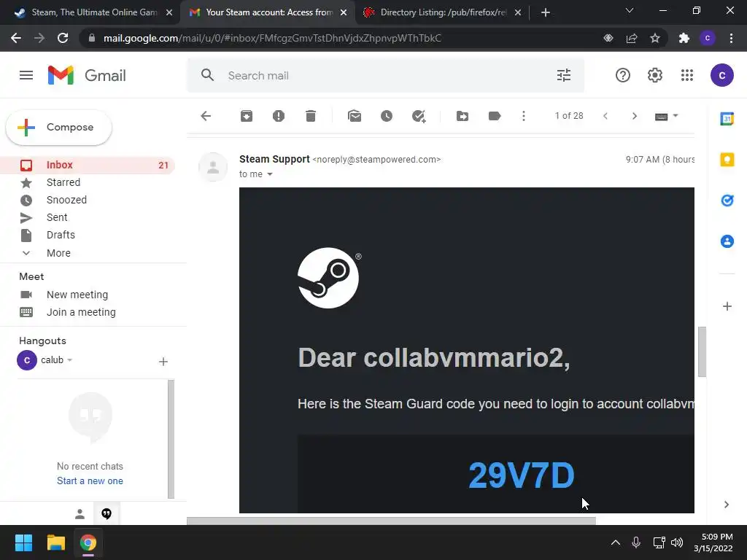Reload the page in Chrome

click(x=63, y=38)
